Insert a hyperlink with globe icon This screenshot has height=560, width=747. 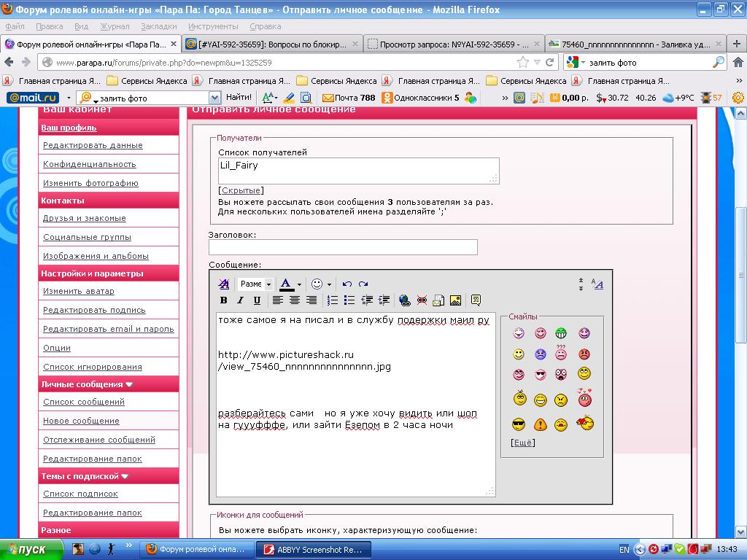click(404, 300)
